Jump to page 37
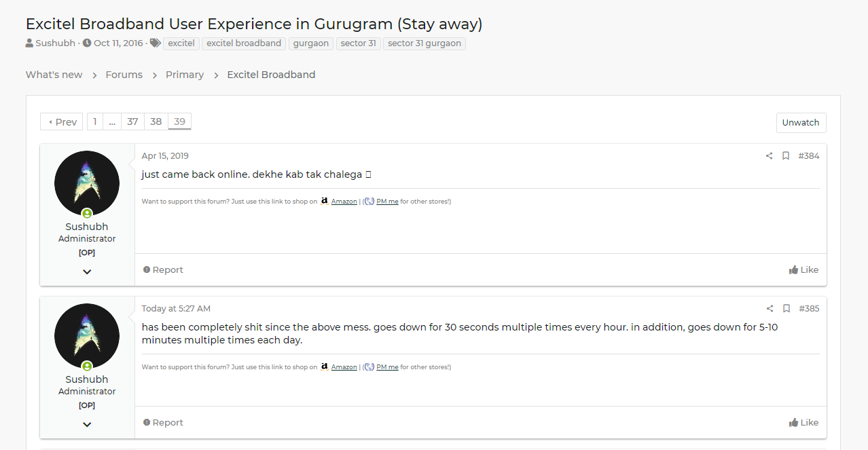Screen dimensions: 868x450 (x=132, y=122)
